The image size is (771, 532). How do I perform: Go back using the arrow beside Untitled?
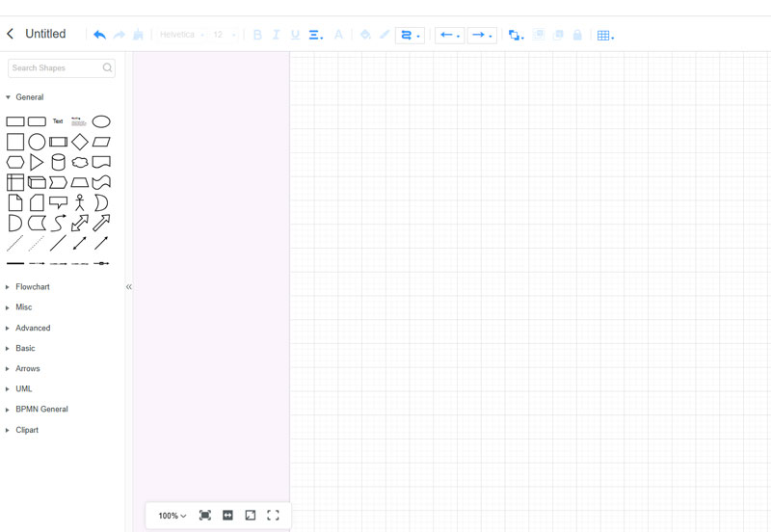coord(11,34)
